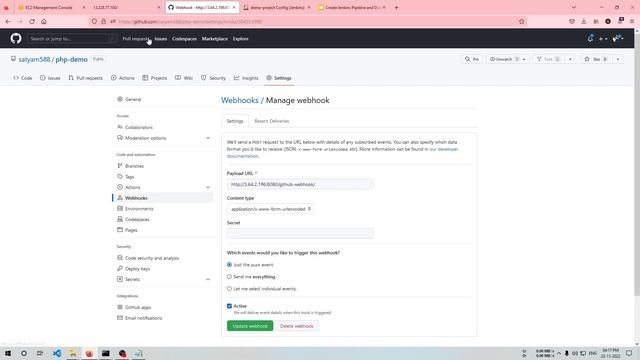This screenshot has width=640, height=360.
Task: Switch to the Recent Deliveries tab
Action: click(x=271, y=121)
